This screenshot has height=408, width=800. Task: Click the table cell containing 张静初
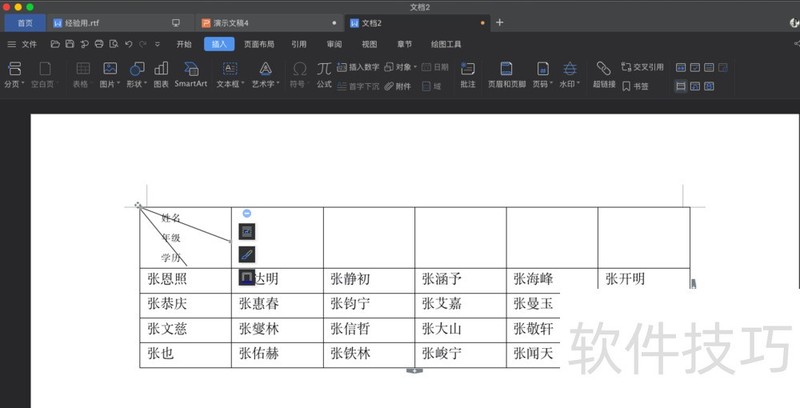click(367, 279)
